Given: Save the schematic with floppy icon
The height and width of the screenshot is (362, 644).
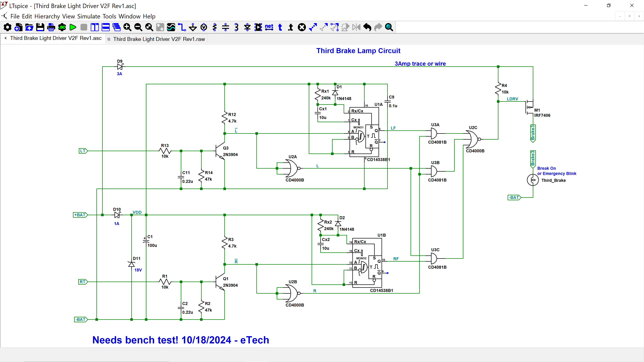Looking at the screenshot, I should [40, 27].
